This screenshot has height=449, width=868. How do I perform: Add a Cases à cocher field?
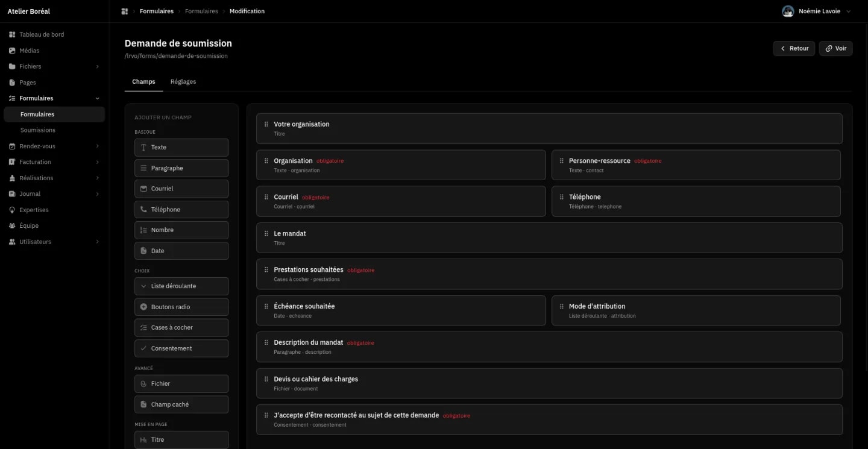(x=181, y=327)
